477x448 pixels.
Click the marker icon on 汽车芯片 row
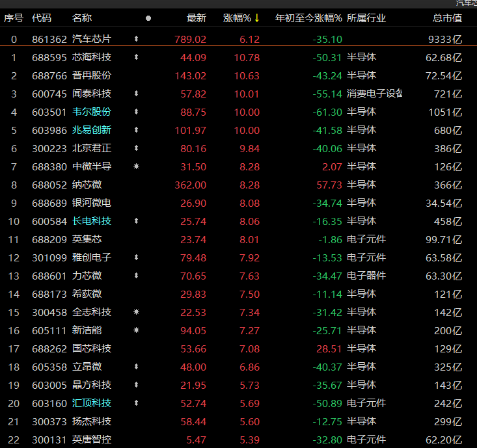pos(136,38)
